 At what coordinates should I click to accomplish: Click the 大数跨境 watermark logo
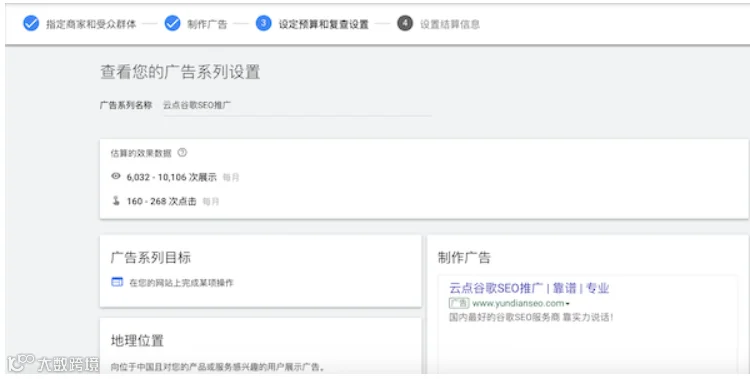(54, 364)
